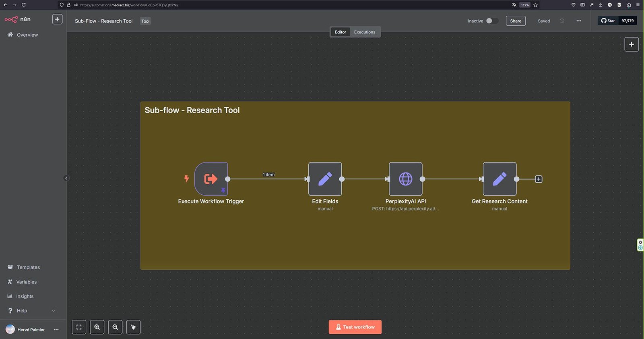
Task: Zoom out on the canvas
Action: [115, 327]
